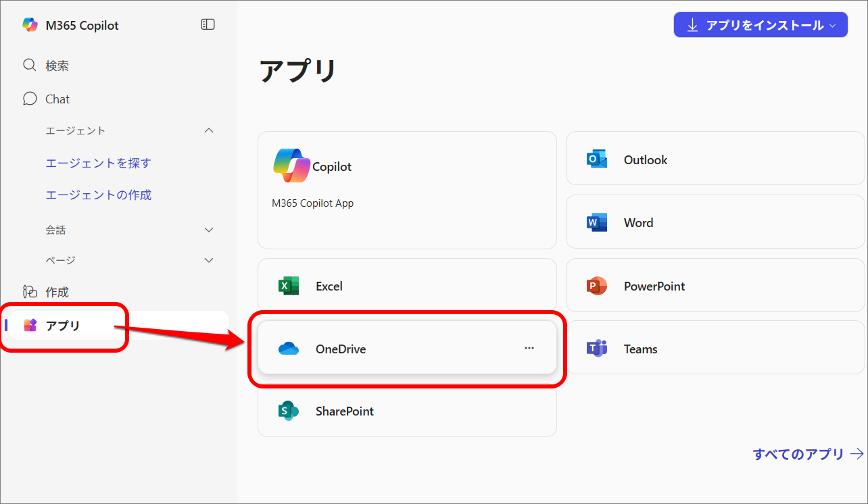868x504 pixels.
Task: Click the Chat bubble icon
Action: (30, 99)
